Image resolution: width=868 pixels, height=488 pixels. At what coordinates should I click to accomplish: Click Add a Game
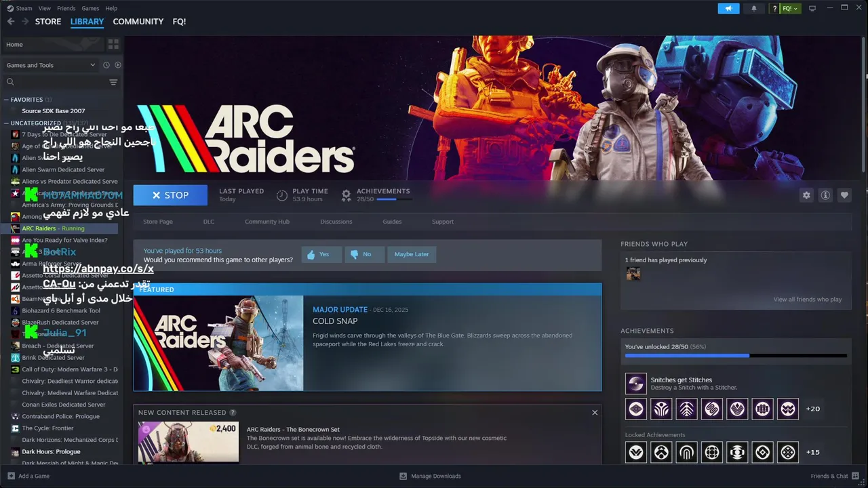28,476
